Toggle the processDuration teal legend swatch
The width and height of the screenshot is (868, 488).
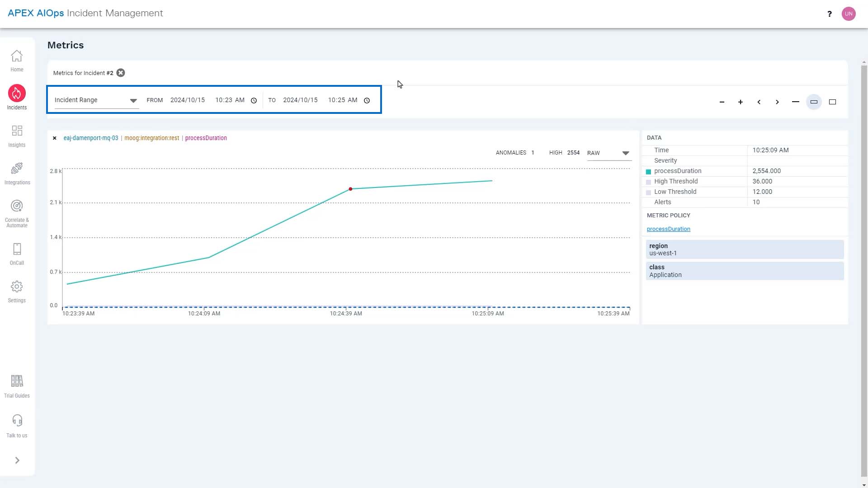648,172
